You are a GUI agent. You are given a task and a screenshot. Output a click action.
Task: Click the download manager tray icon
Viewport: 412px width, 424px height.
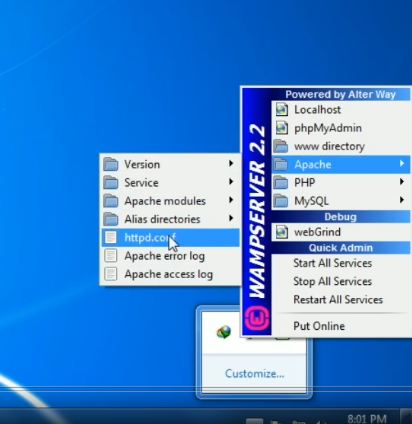pyautogui.click(x=224, y=332)
